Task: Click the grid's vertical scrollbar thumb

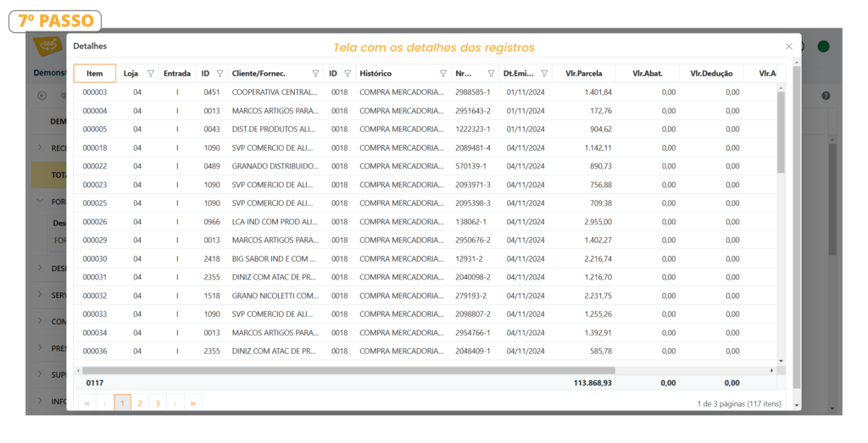Action: click(x=781, y=132)
